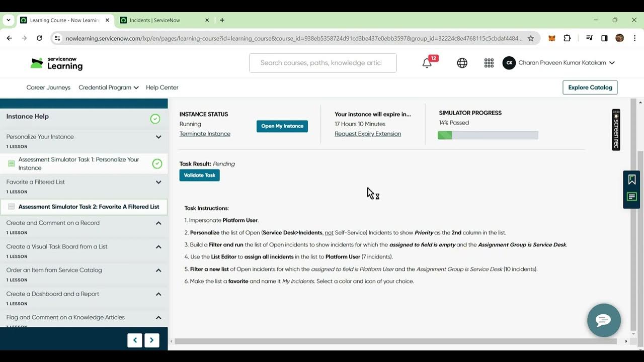Switch to Learning Course browser tab
The width and height of the screenshot is (644, 362).
pos(65,20)
